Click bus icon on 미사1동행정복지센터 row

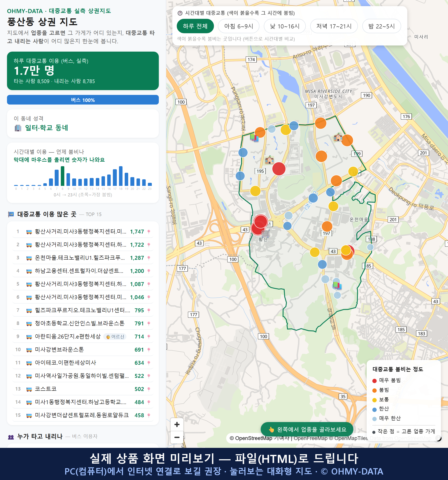(x=29, y=402)
